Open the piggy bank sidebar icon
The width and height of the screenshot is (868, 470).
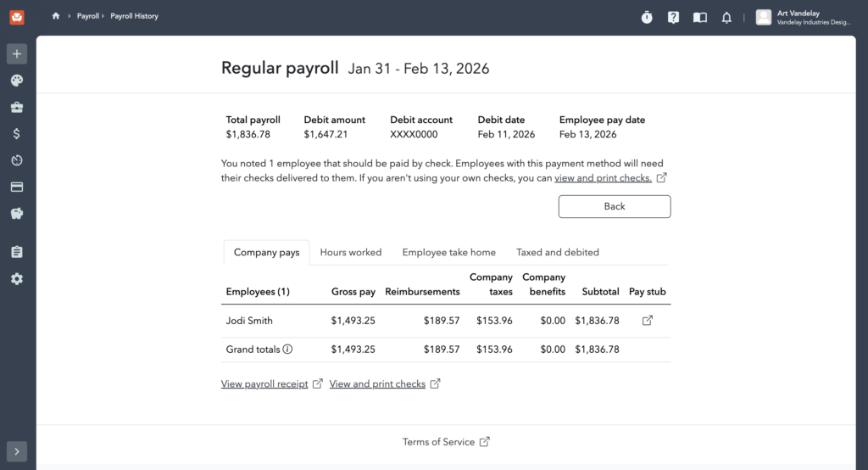tap(17, 214)
